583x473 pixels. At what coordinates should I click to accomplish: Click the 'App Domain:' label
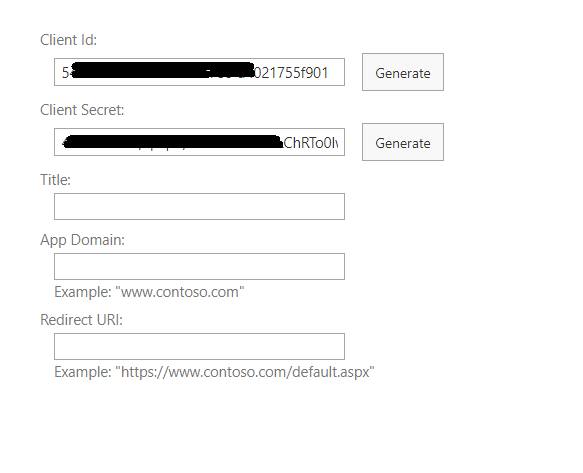(83, 240)
